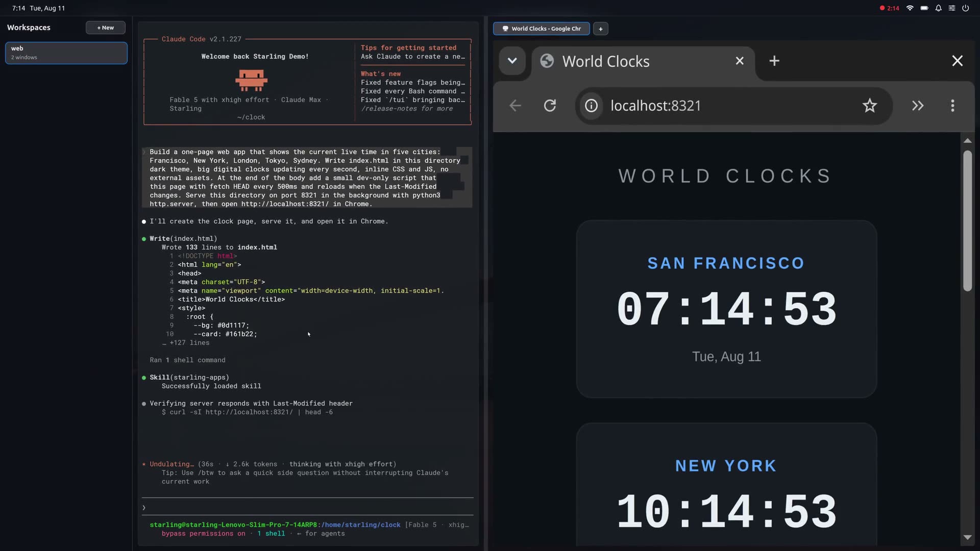The image size is (980, 551).
Task: Open Wi-Fi status icon
Action: tap(910, 8)
